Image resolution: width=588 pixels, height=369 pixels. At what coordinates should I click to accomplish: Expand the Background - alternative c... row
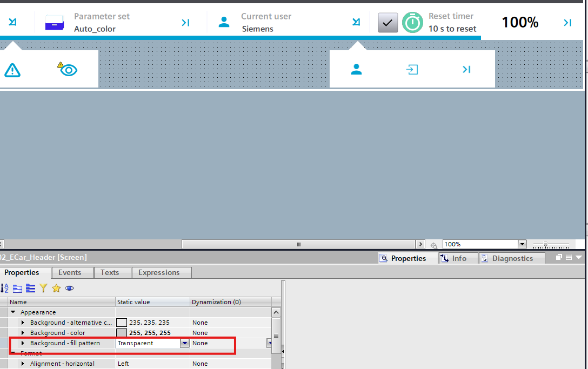click(x=23, y=323)
